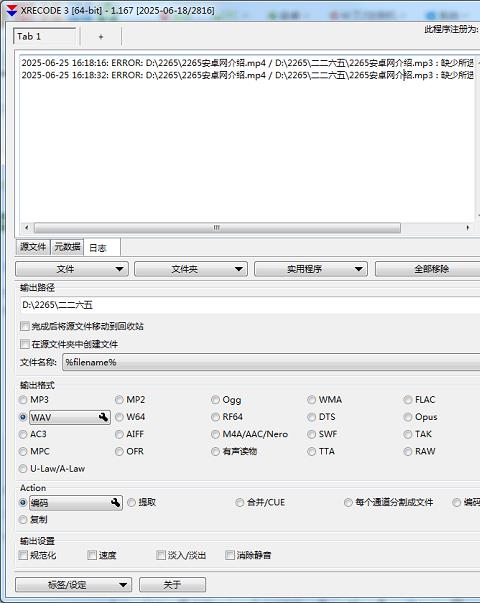The height and width of the screenshot is (603, 480).
Task: Select the 16:18:16 ERROR log line
Action: pyautogui.click(x=248, y=63)
